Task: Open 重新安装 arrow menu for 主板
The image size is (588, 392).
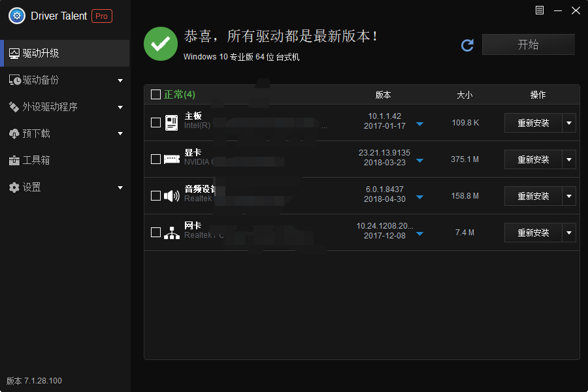Action: pos(569,123)
